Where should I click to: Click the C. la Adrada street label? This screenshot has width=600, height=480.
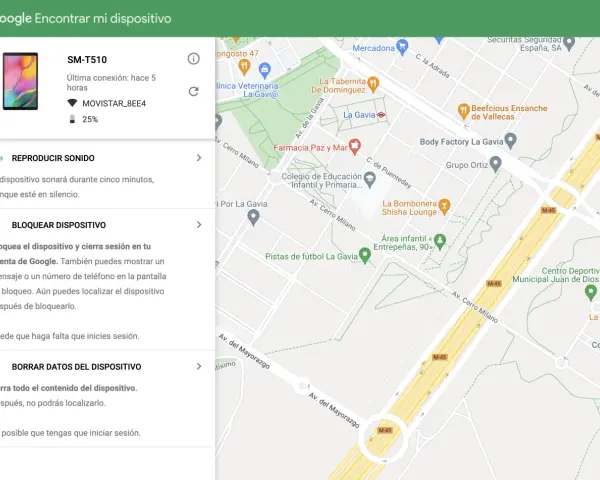(x=433, y=66)
